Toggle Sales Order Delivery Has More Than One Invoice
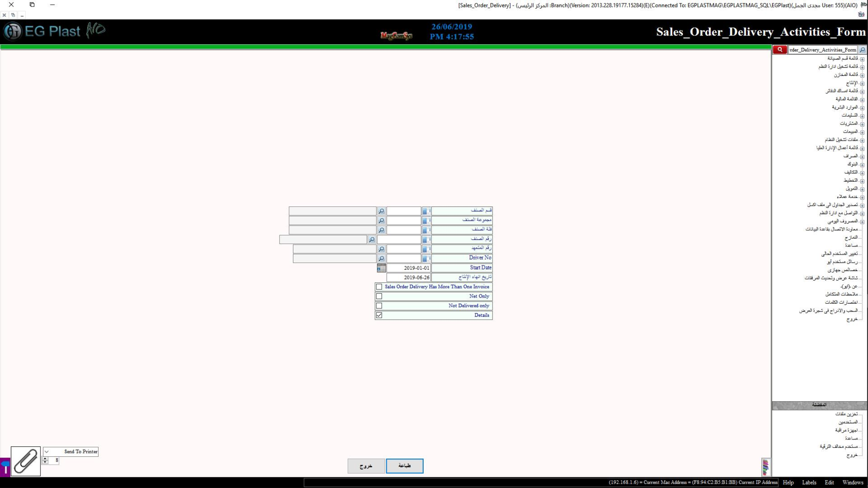Viewport: 868px width, 488px height. point(379,287)
